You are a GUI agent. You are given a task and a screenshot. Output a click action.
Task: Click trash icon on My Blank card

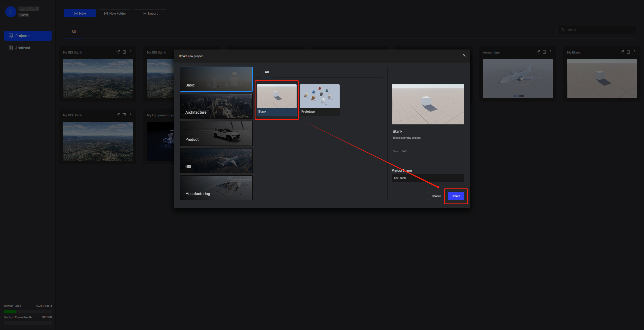pos(628,52)
